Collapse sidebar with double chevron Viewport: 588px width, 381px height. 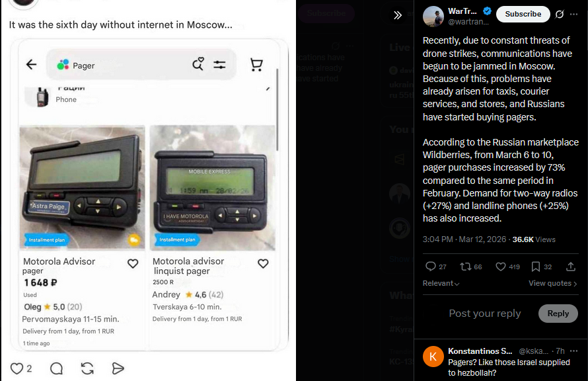(398, 15)
